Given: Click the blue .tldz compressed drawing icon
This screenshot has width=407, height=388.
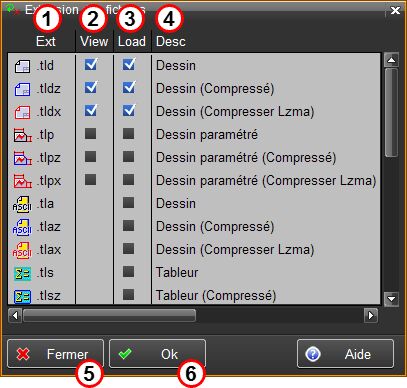Looking at the screenshot, I should point(22,89).
